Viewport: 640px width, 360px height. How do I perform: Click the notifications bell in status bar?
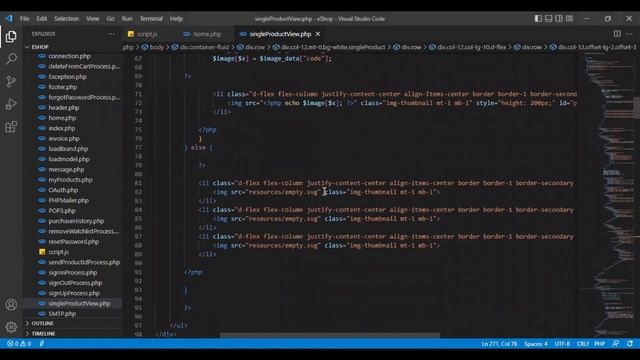pos(630,344)
